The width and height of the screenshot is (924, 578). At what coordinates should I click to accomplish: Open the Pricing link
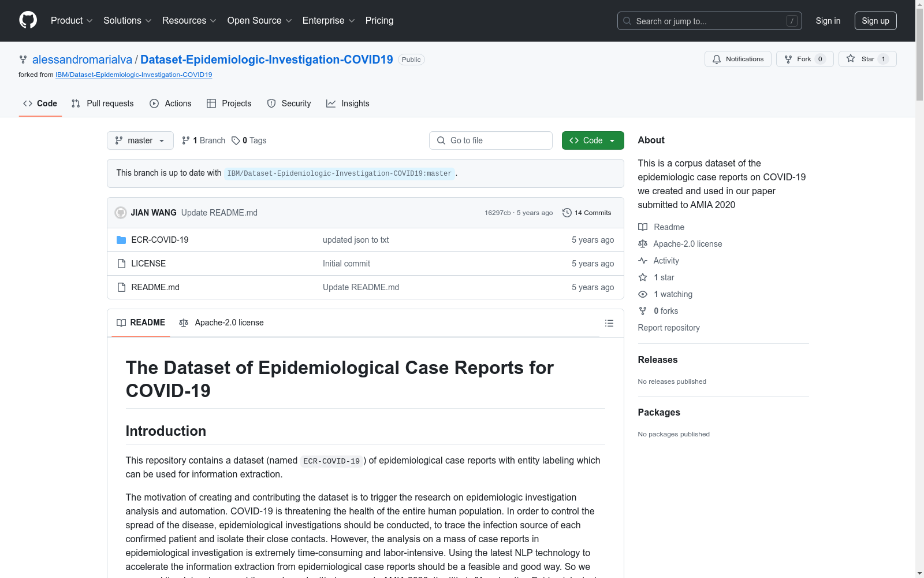(x=379, y=21)
